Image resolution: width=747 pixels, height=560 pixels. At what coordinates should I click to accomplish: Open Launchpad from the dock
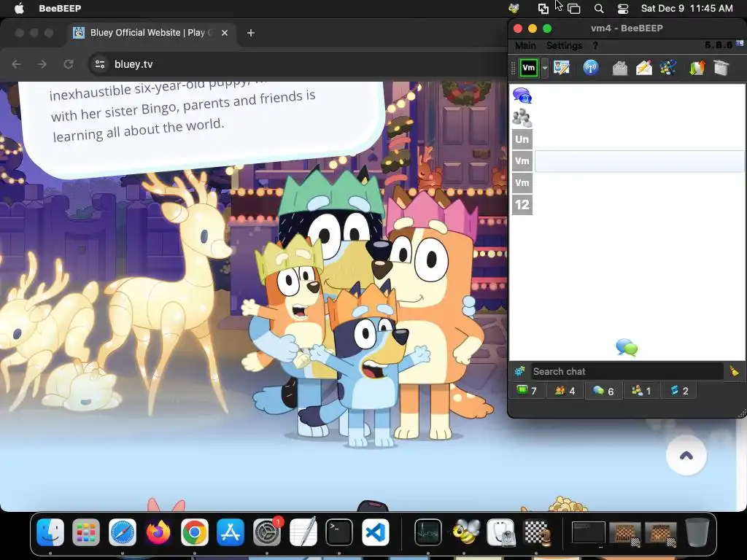(86, 532)
